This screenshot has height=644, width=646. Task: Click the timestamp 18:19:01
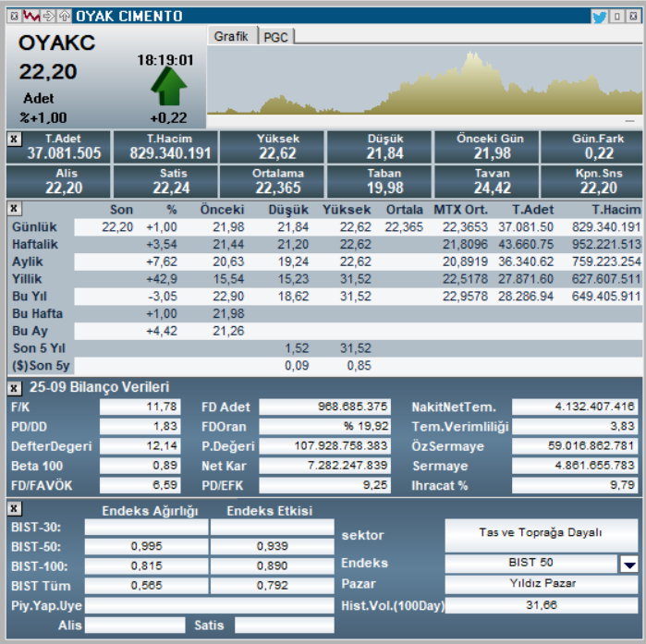click(165, 60)
